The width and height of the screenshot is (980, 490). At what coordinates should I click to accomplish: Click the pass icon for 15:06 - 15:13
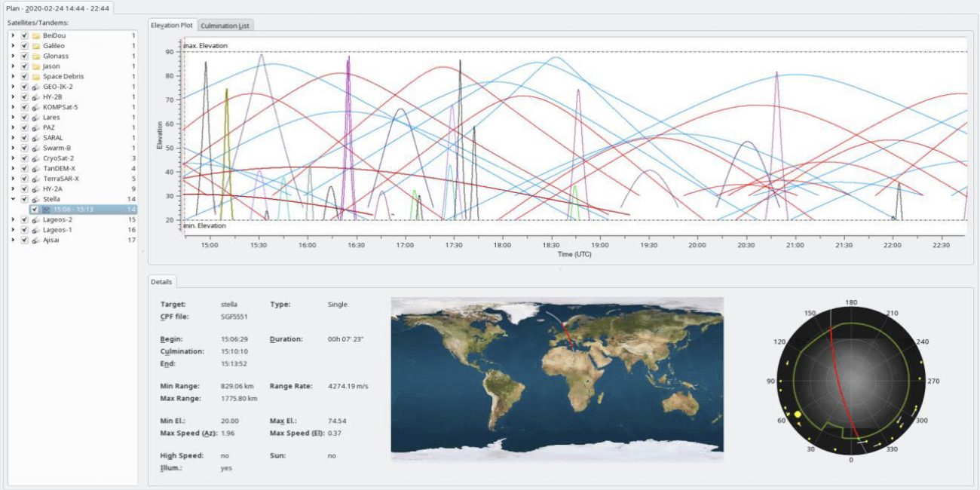[x=47, y=210]
